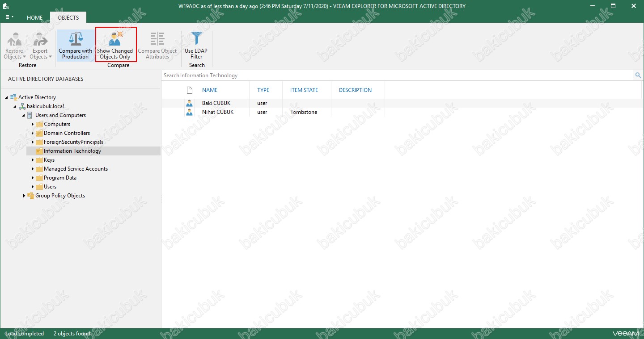The width and height of the screenshot is (644, 339).
Task: Click the Baki CUBUK user icon
Action: tap(189, 103)
